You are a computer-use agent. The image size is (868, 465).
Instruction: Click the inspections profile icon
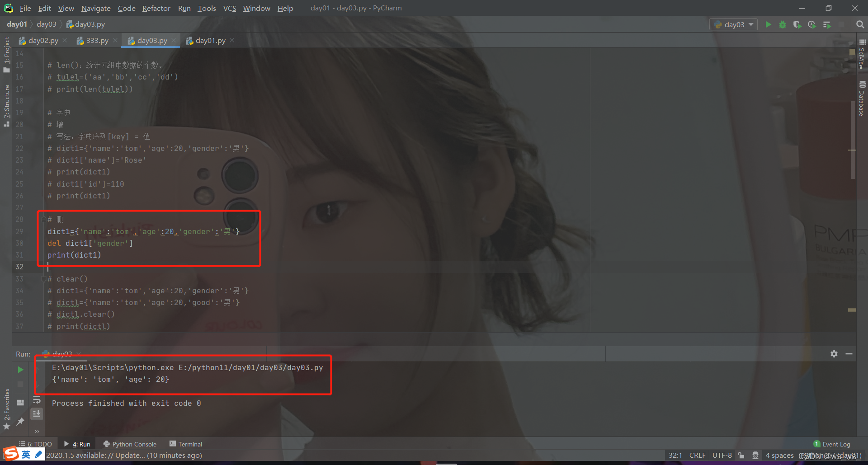(x=755, y=456)
